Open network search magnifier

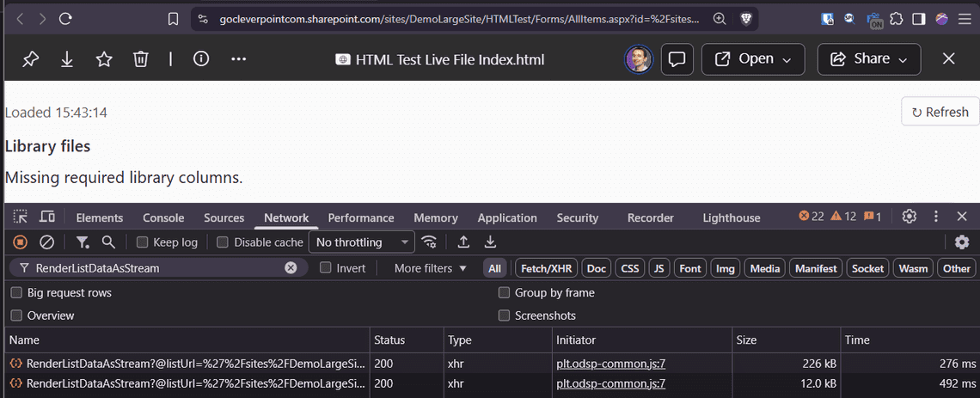click(x=108, y=242)
